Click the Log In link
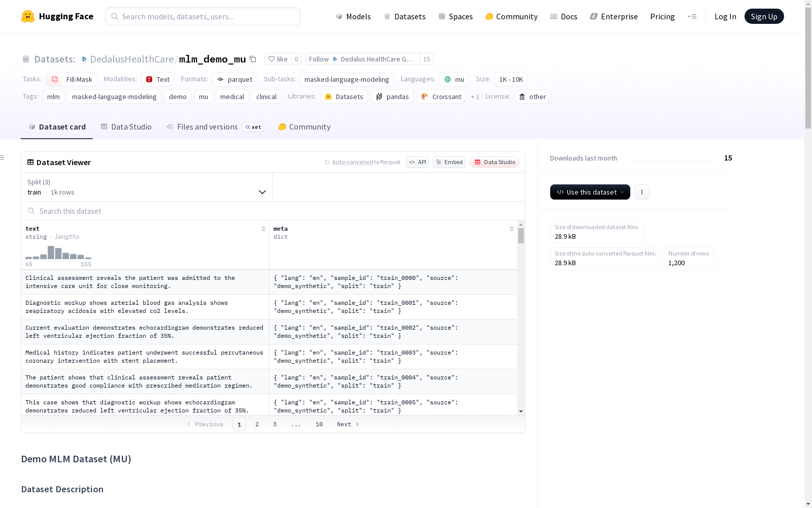This screenshot has height=508, width=812. tap(725, 16)
